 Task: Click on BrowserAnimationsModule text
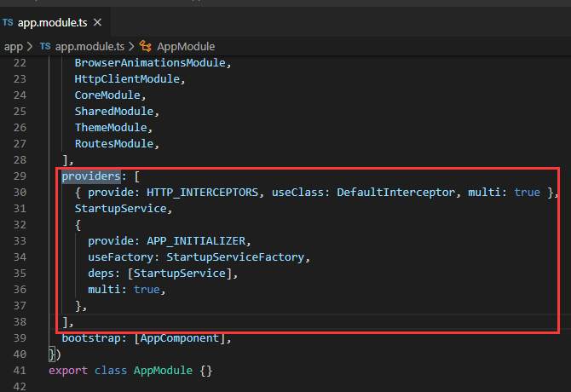click(x=150, y=63)
